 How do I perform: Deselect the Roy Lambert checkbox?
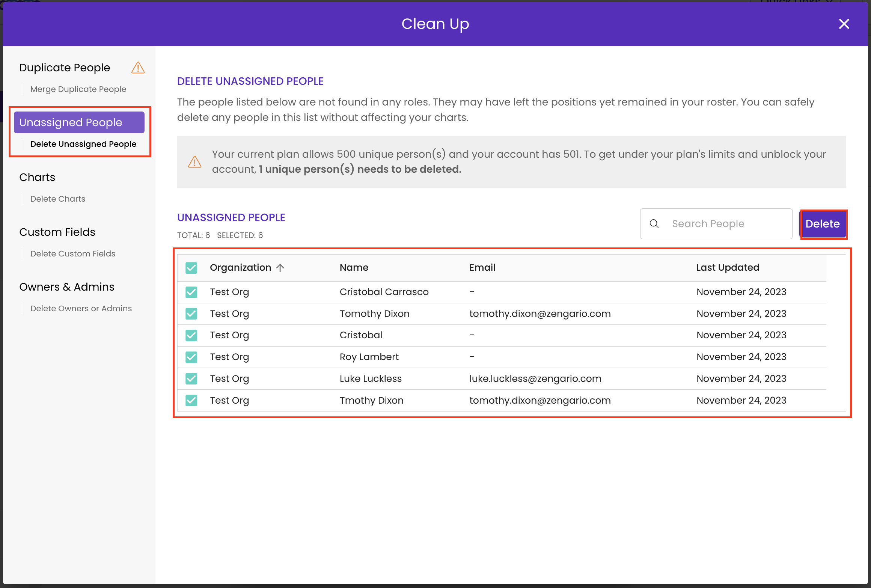pyautogui.click(x=191, y=357)
